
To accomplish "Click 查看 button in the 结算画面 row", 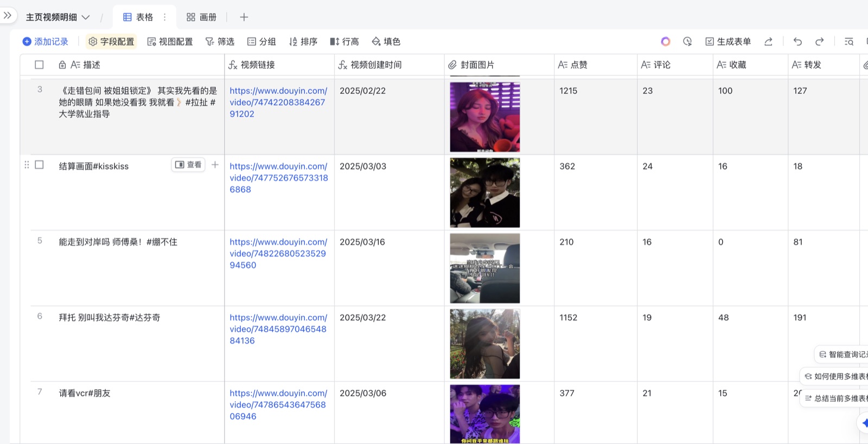I will click(188, 165).
